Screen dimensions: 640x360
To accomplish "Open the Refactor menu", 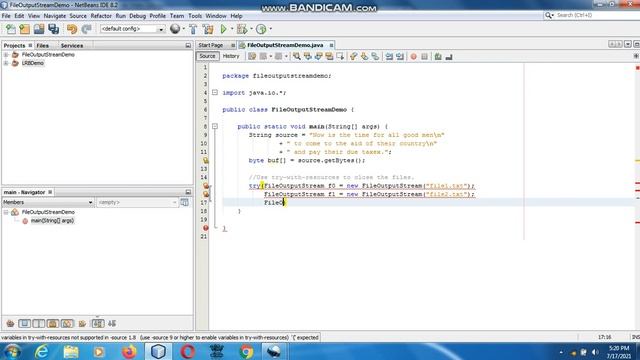I will [x=101, y=16].
